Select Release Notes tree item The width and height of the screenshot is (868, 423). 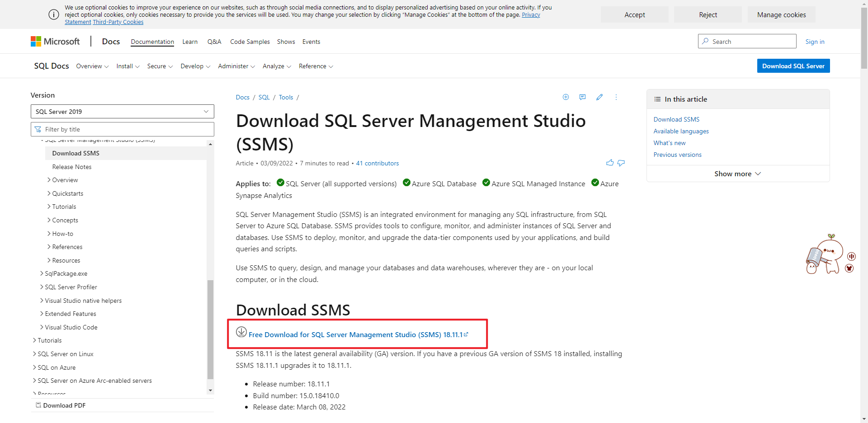[72, 167]
